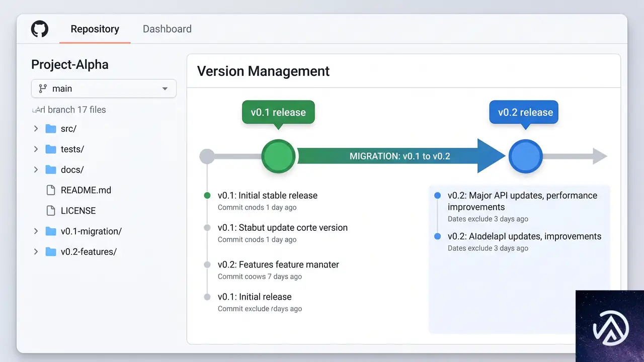
Task: Open v0.2: Aladelapl updates, improvements entry
Action: [x=524, y=236]
